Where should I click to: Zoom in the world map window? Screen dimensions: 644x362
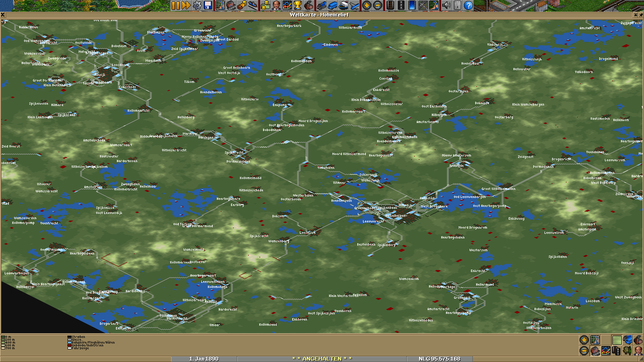pyautogui.click(x=584, y=340)
